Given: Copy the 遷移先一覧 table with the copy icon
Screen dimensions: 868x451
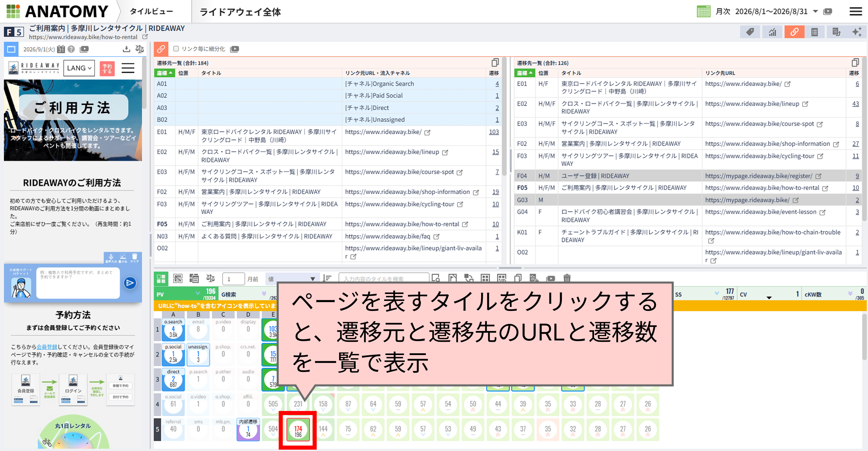Looking at the screenshot, I should (855, 63).
